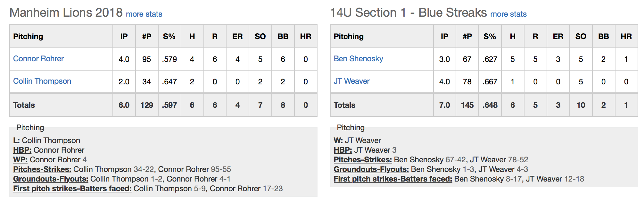The width and height of the screenshot is (644, 204).
Task: Open Connor Rohrer player link
Action: [38, 59]
